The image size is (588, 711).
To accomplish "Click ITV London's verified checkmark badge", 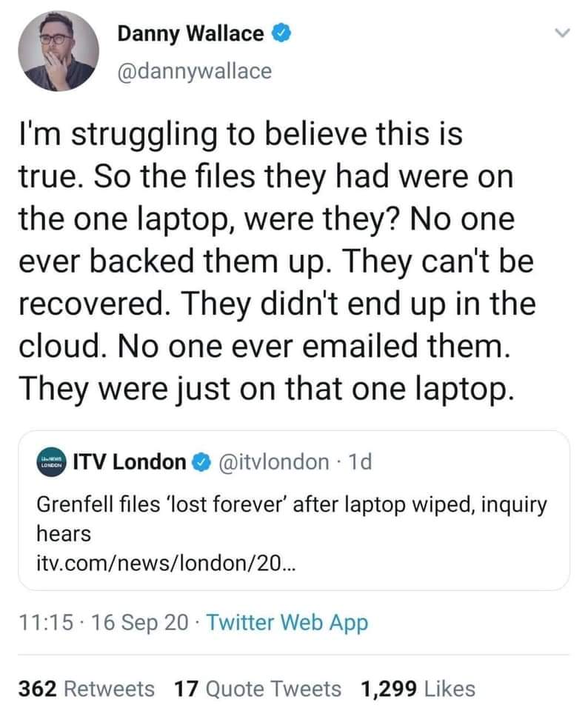I will click(199, 462).
